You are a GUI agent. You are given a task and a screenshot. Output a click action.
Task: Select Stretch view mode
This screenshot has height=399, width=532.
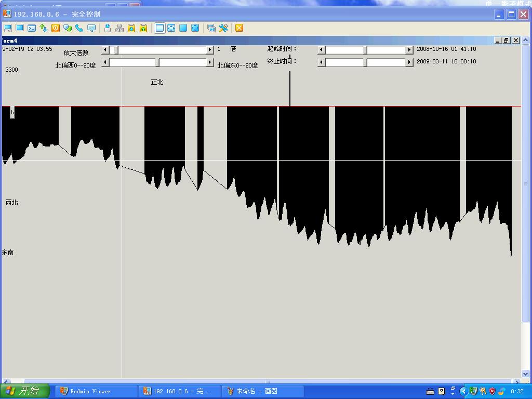[x=171, y=28]
